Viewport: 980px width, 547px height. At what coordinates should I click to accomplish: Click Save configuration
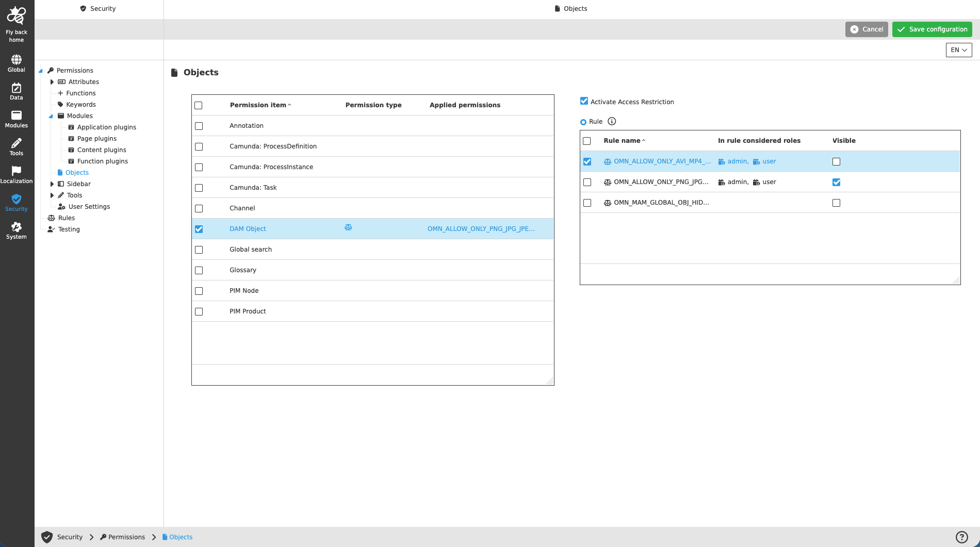(932, 29)
